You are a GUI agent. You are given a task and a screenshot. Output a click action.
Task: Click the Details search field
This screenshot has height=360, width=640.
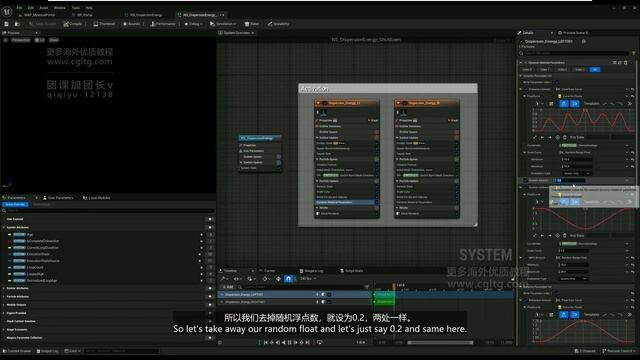point(576,53)
